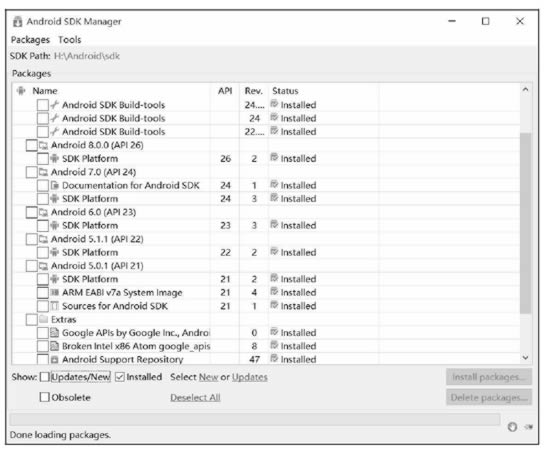Check the Android 7.0 (API 24) group checkbox

pyautogui.click(x=32, y=172)
